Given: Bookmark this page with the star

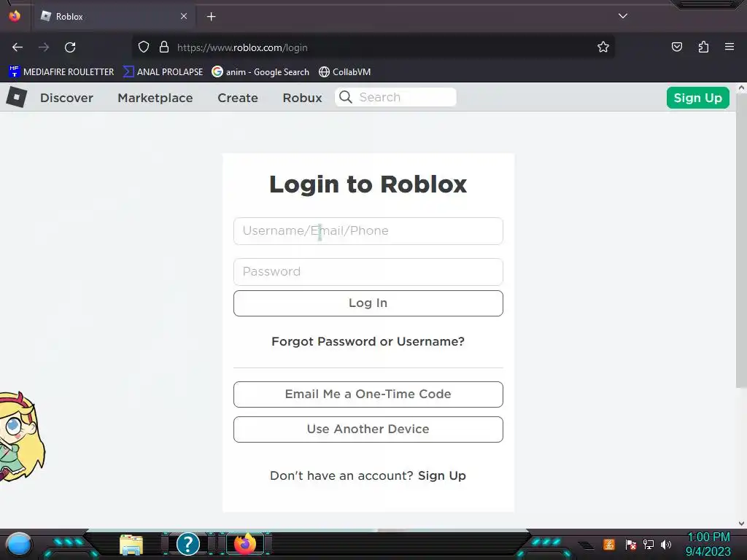Looking at the screenshot, I should point(603,47).
